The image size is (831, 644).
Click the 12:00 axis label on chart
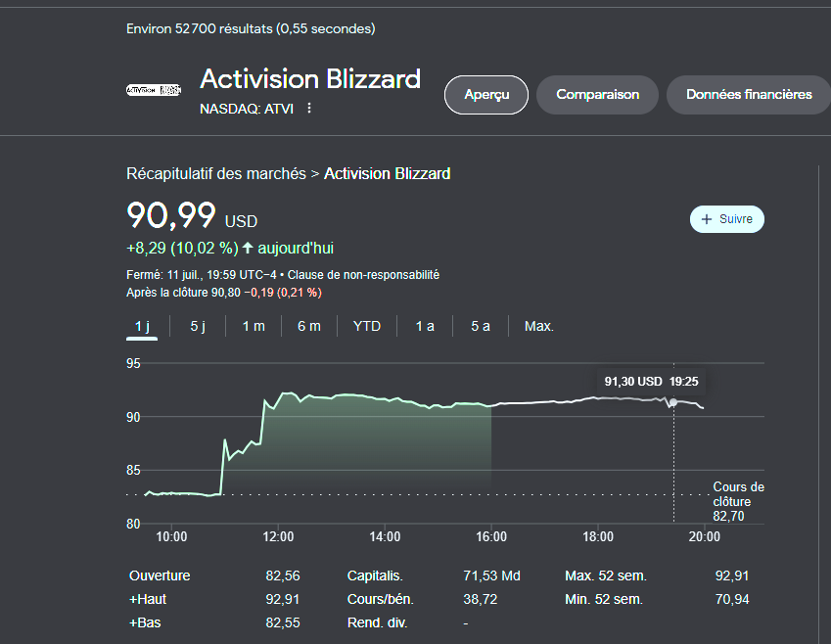(x=278, y=537)
